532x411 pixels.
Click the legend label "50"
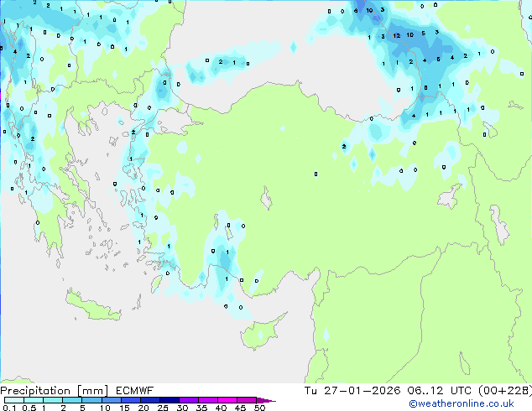[x=260, y=408]
